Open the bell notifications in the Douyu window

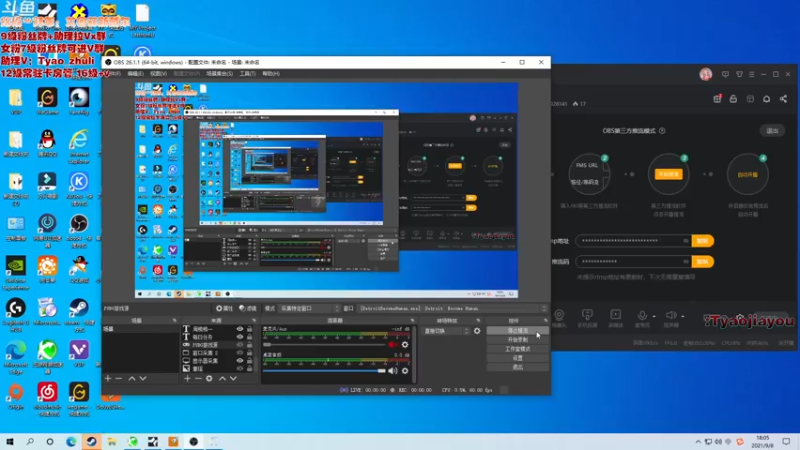click(x=766, y=99)
